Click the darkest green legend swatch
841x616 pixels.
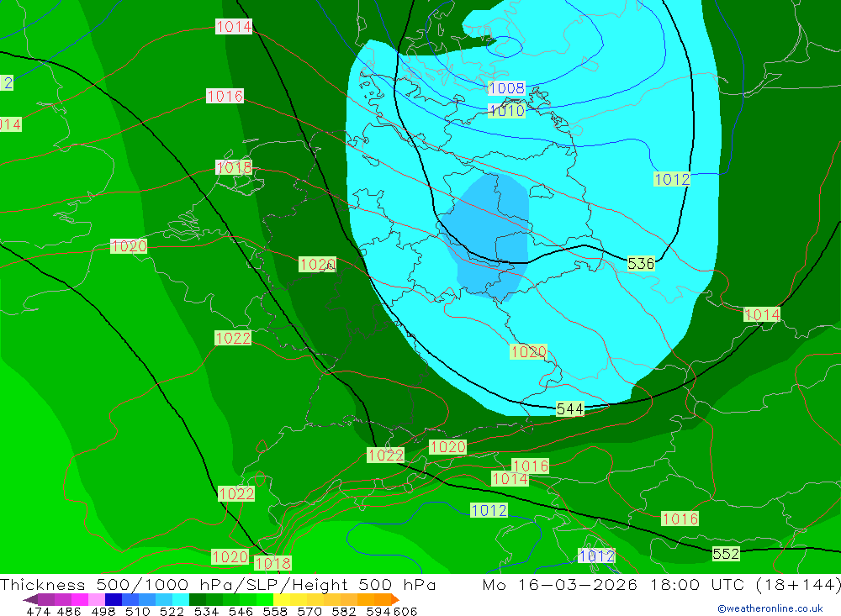(x=198, y=599)
